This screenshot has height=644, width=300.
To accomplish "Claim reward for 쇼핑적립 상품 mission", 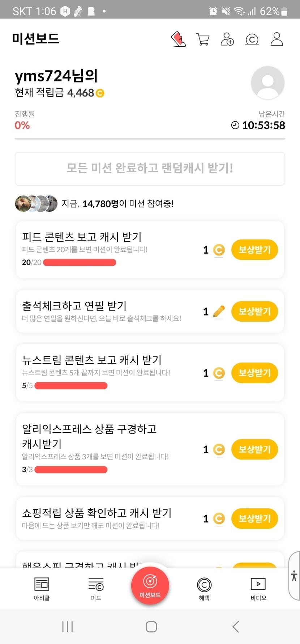I will tap(254, 518).
